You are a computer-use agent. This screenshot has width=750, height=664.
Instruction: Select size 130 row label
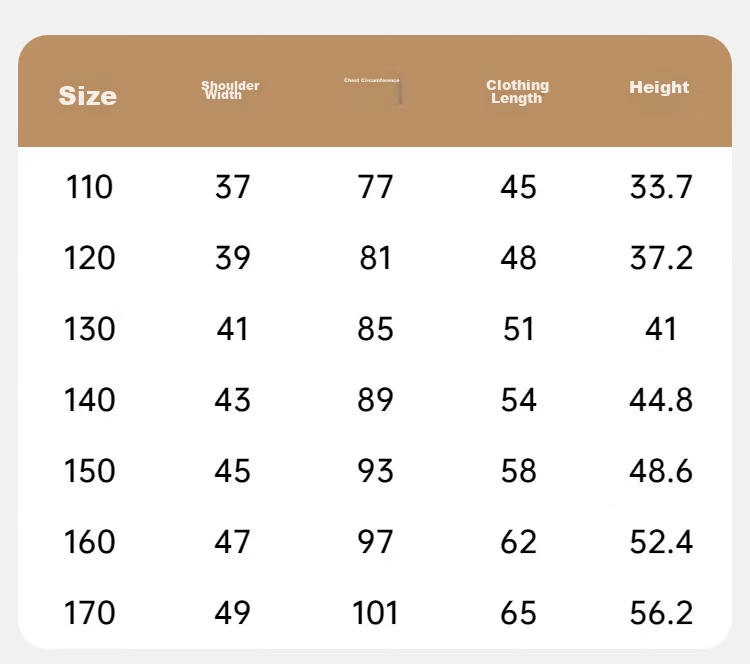click(x=89, y=329)
